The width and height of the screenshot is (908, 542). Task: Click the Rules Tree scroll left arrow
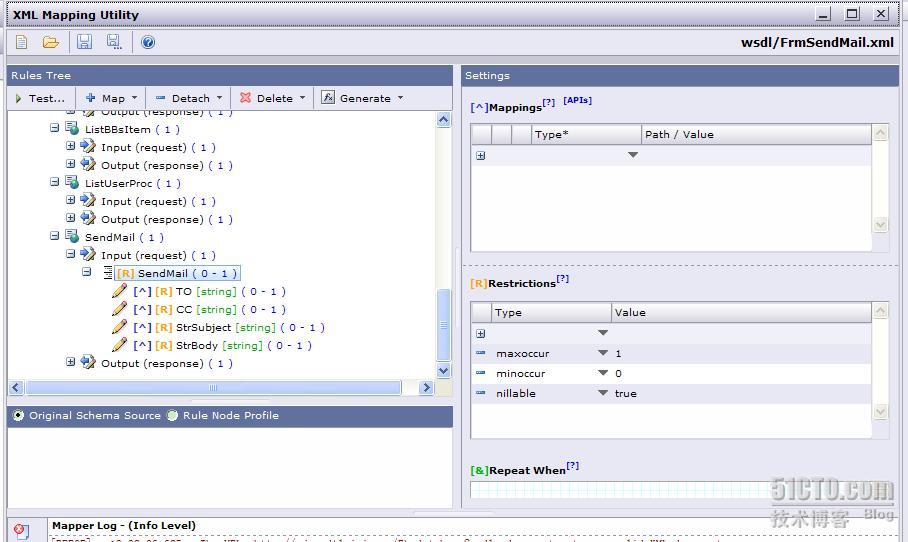(x=16, y=387)
